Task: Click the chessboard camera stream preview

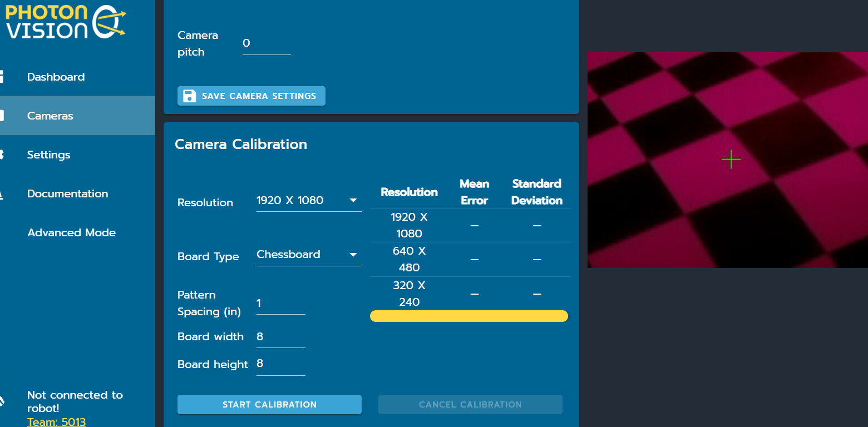Action: click(728, 160)
